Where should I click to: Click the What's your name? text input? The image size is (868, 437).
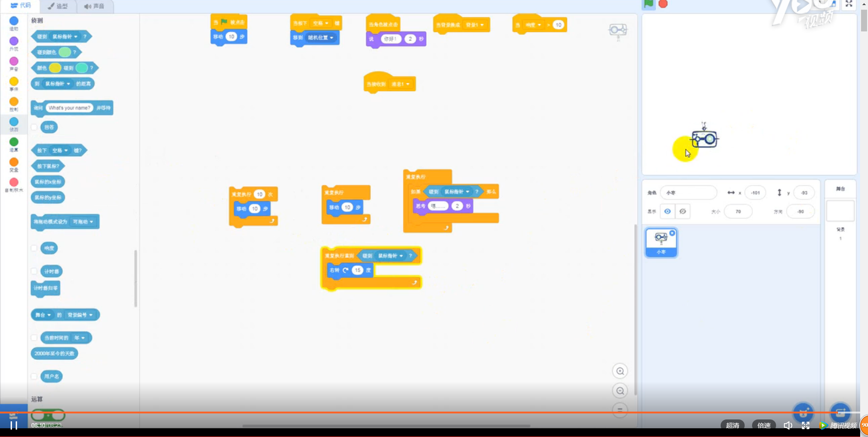[x=69, y=108]
